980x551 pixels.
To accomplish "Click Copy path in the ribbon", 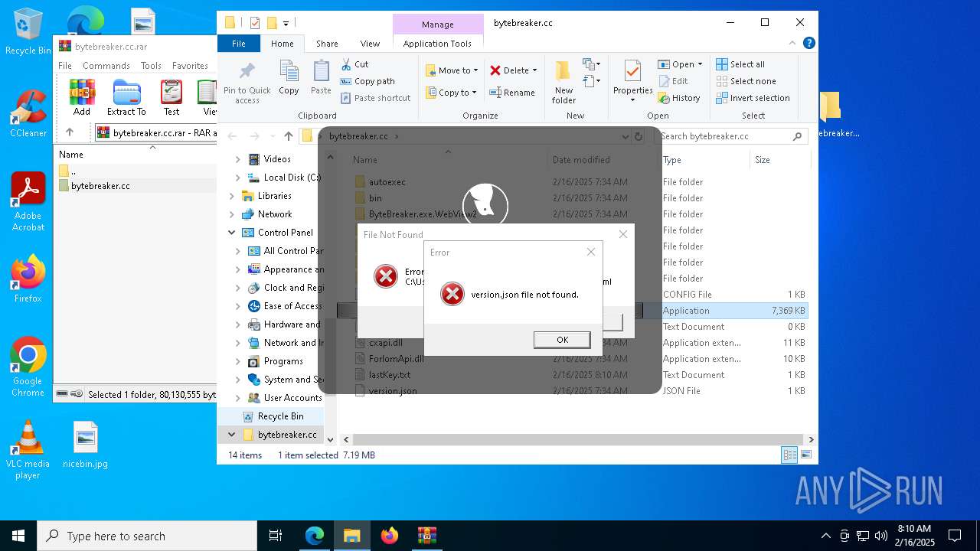I will (367, 81).
